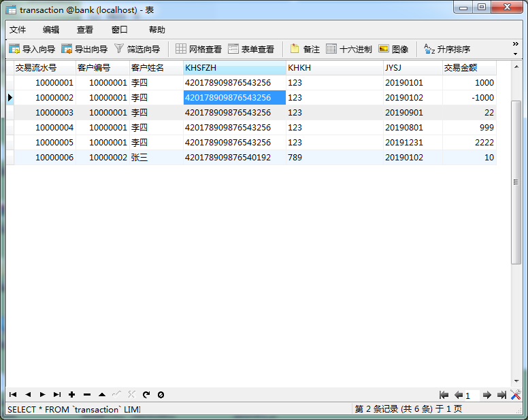
Task: Select the highlighted KHSFZH cell in row 10000002
Action: pos(235,97)
